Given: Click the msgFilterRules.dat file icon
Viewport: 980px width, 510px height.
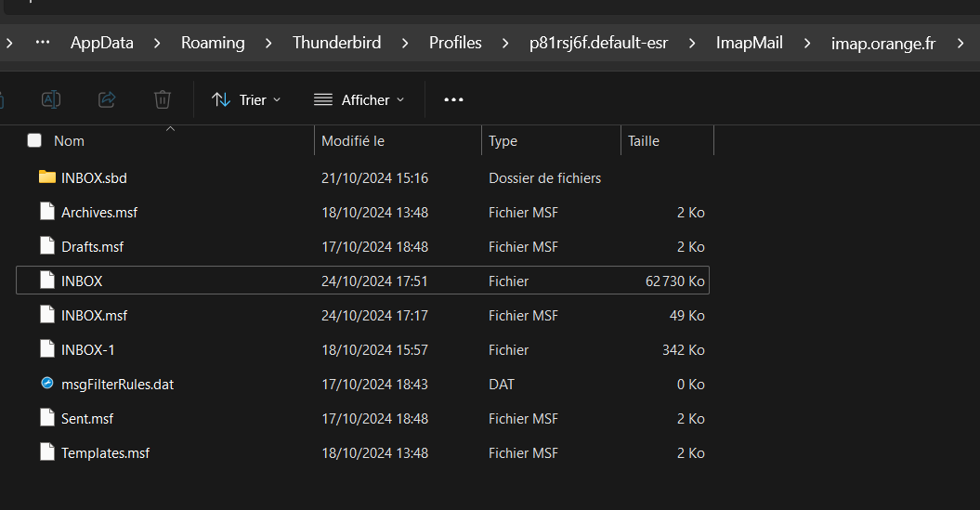Looking at the screenshot, I should pos(47,384).
